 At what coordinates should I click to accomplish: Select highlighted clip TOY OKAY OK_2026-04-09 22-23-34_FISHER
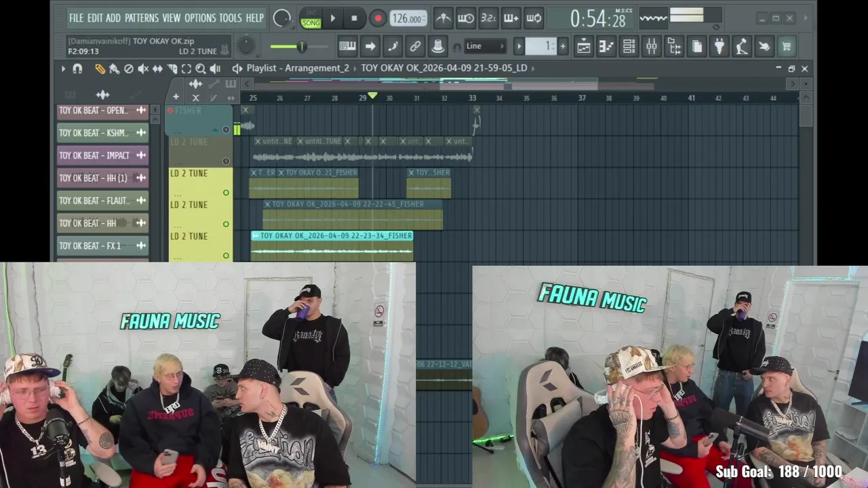point(332,246)
